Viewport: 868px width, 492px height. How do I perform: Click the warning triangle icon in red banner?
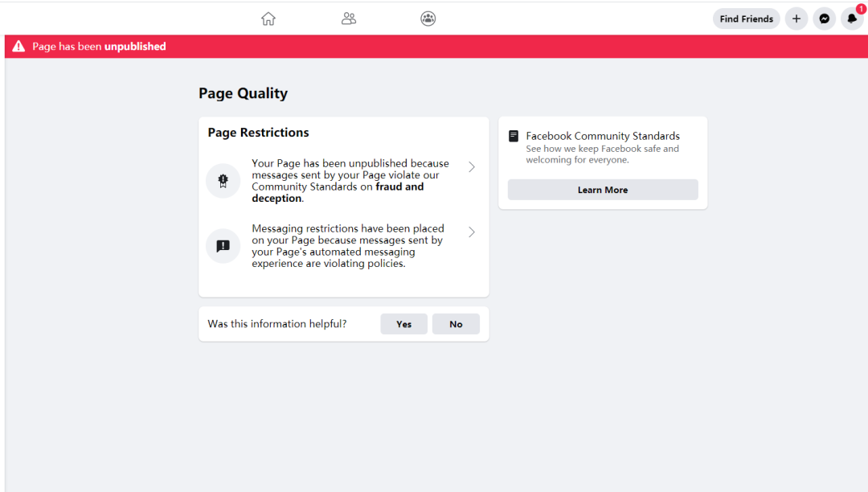tap(18, 47)
